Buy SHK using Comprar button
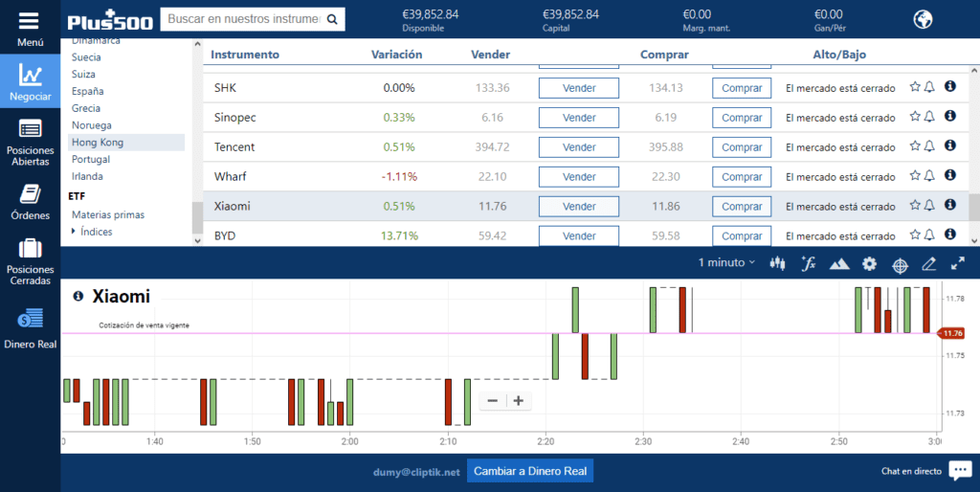 coord(742,88)
